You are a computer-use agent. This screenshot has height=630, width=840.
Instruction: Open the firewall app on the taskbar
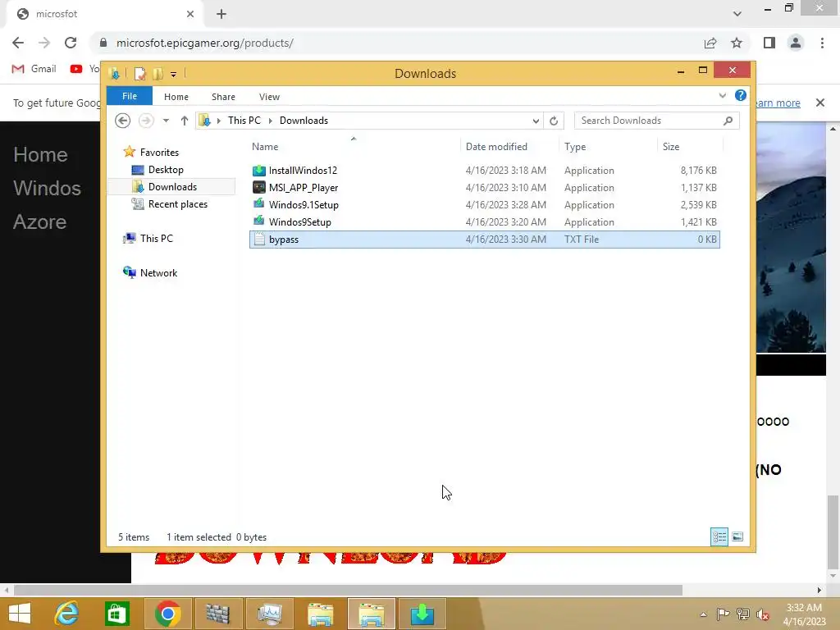[217, 614]
